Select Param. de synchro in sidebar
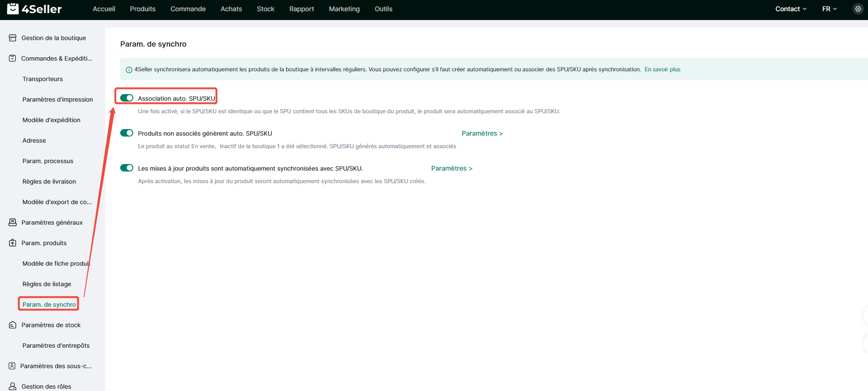Image resolution: width=868 pixels, height=391 pixels. (x=49, y=304)
